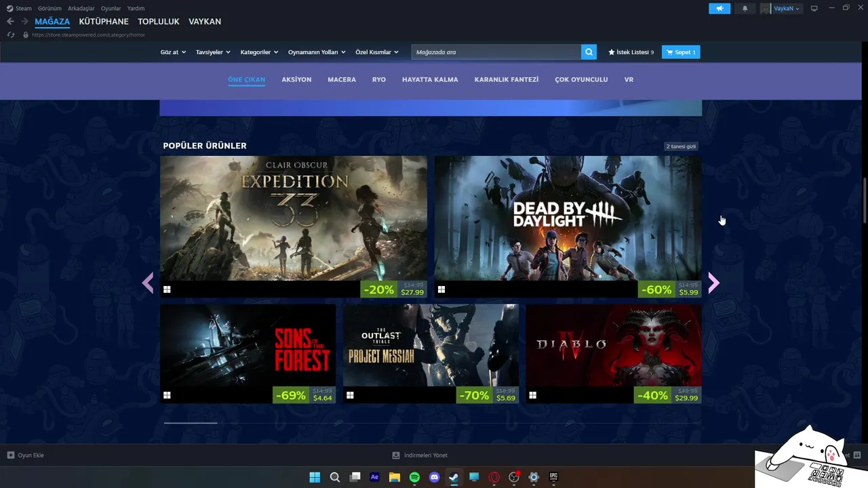868x488 pixels.
Task: Open the Arkadaşlar menu
Action: [81, 8]
